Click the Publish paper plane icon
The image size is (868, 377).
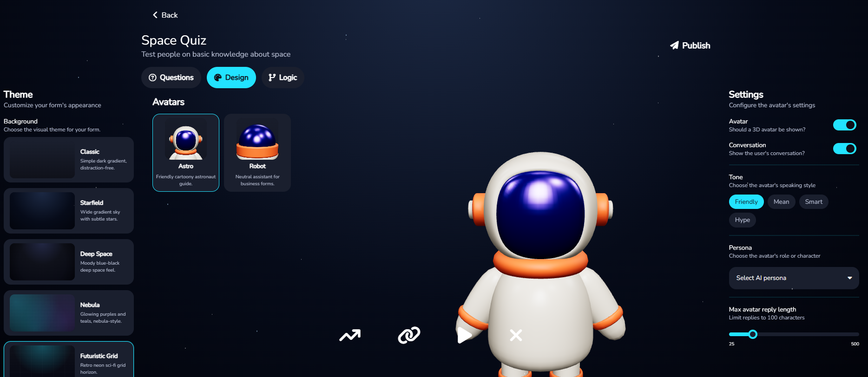pos(674,45)
